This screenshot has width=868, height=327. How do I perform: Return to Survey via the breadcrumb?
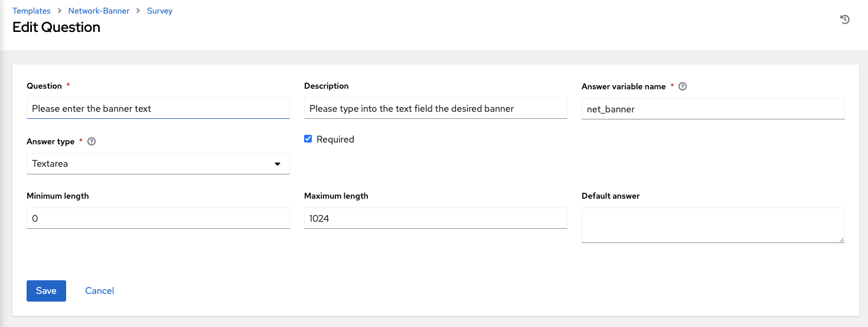[x=159, y=11]
